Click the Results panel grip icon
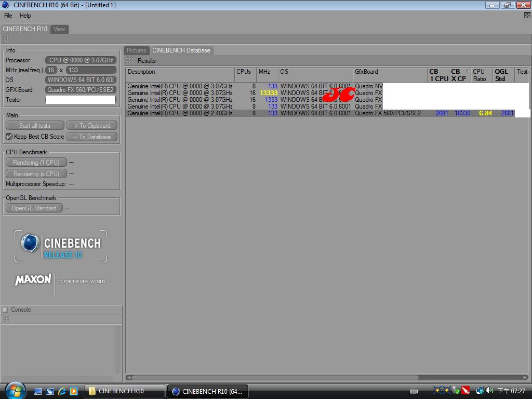This screenshot has height=399, width=532. point(129,61)
